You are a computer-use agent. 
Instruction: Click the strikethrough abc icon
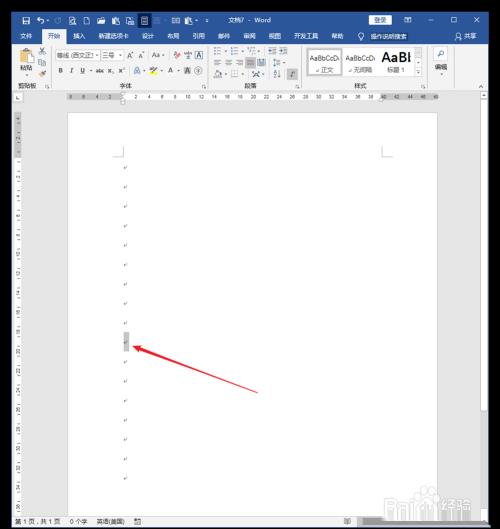point(100,71)
